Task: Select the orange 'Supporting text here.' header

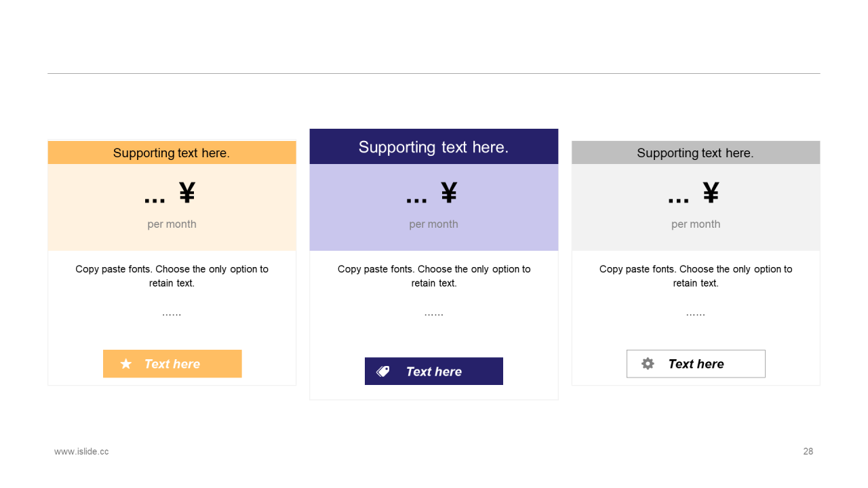Action: pos(172,152)
